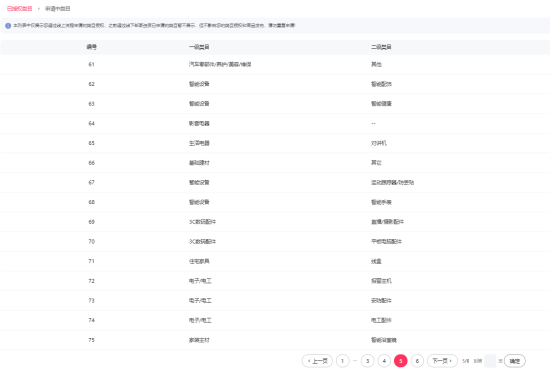Switch to the 申请中类目 tab
The width and height of the screenshot is (550, 374).
tap(58, 8)
